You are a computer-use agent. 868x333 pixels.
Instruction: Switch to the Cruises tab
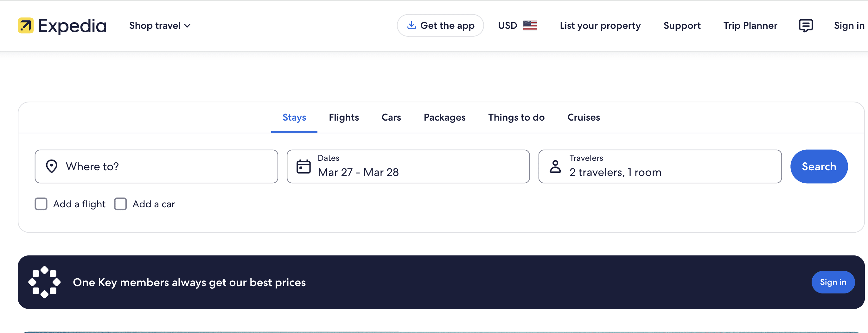tap(583, 117)
